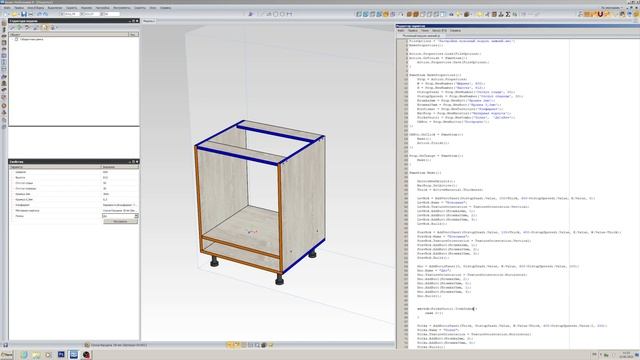Click the Построить build button in the properties panel
The width and height of the screenshot is (640, 360).
120,221
